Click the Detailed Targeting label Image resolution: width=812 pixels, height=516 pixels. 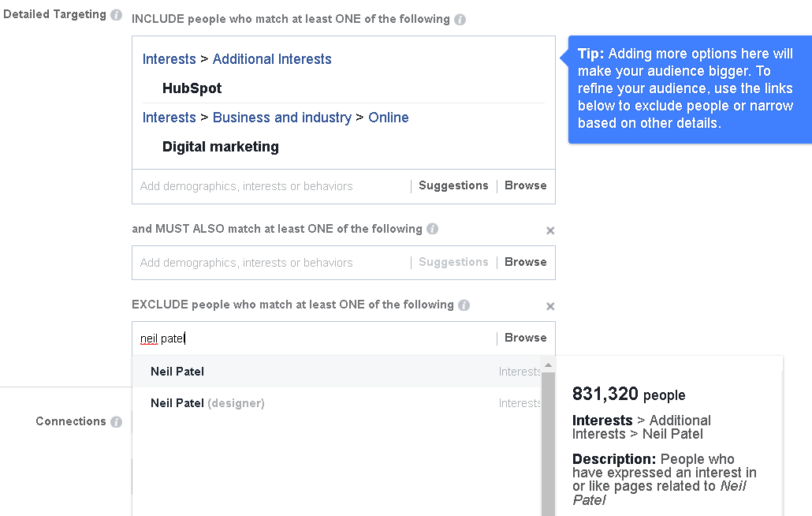[x=55, y=14]
